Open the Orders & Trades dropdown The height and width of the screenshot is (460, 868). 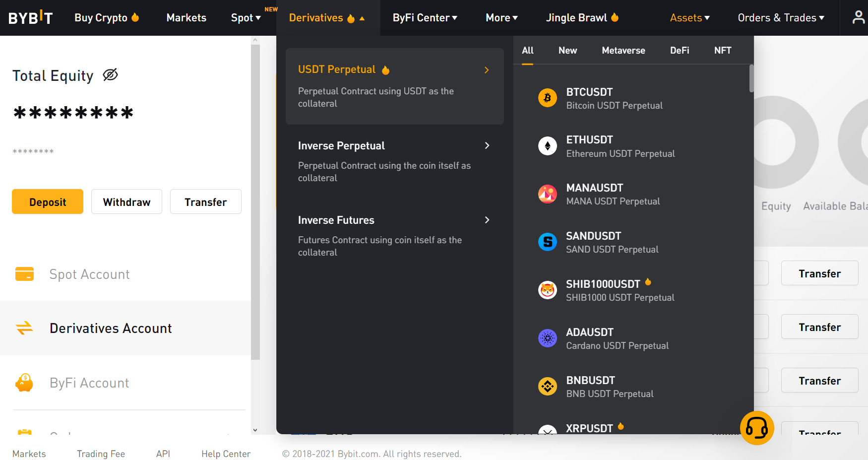[x=781, y=18]
